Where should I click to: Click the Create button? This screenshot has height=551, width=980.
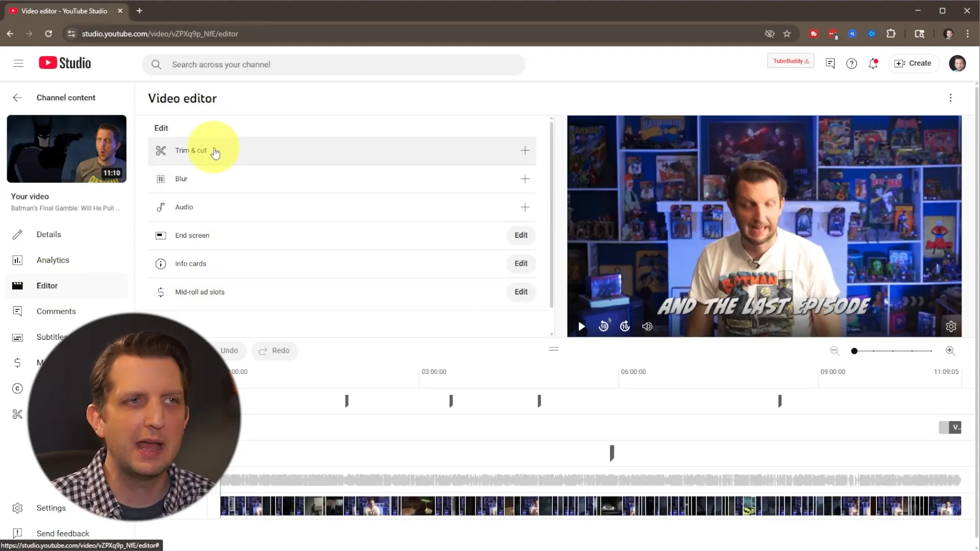tap(913, 63)
